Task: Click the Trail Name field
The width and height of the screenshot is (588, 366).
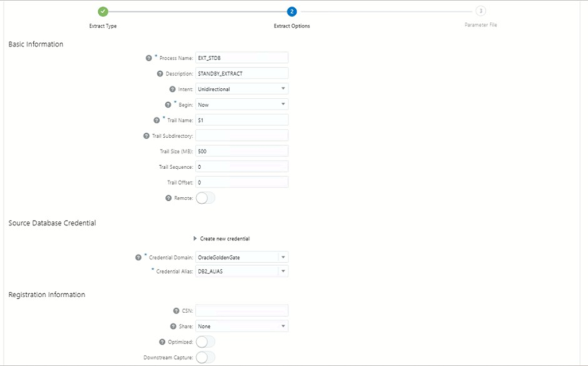Action: pyautogui.click(x=242, y=120)
